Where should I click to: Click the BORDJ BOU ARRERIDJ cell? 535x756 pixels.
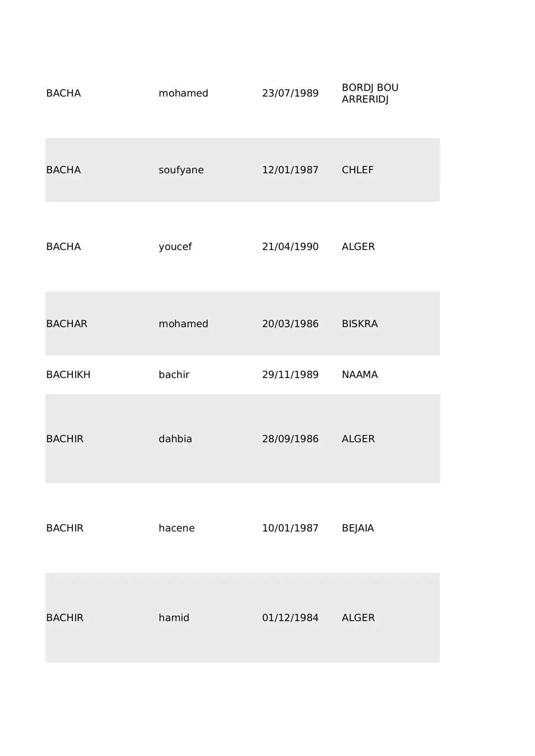click(370, 94)
